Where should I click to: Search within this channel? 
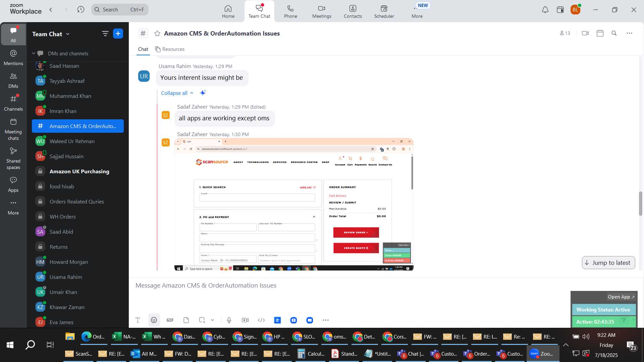click(x=614, y=33)
